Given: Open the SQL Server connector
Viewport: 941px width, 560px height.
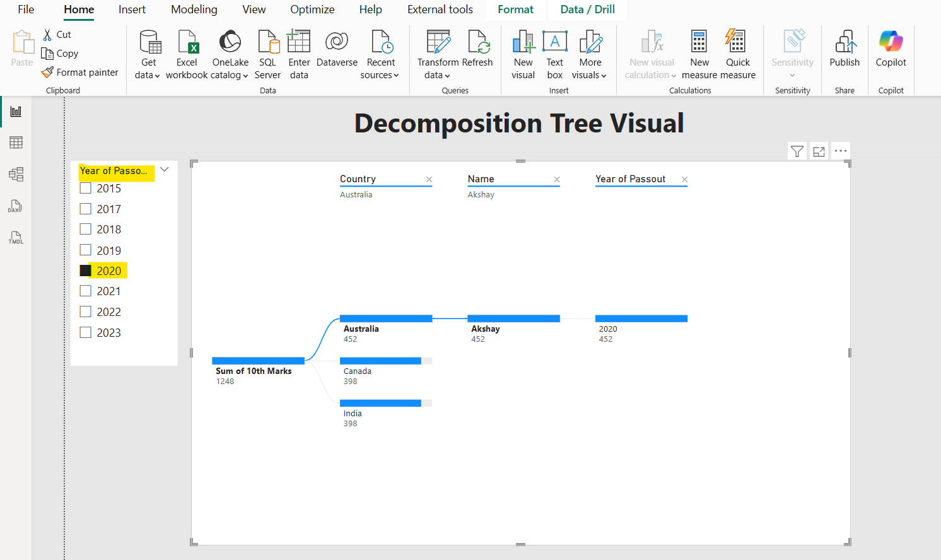Looking at the screenshot, I should click(x=267, y=54).
